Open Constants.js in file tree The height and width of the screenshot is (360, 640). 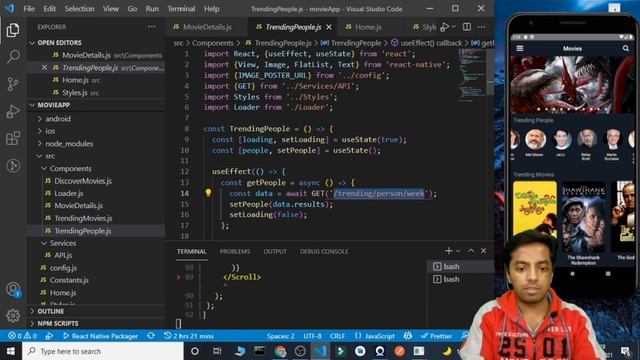[69, 280]
